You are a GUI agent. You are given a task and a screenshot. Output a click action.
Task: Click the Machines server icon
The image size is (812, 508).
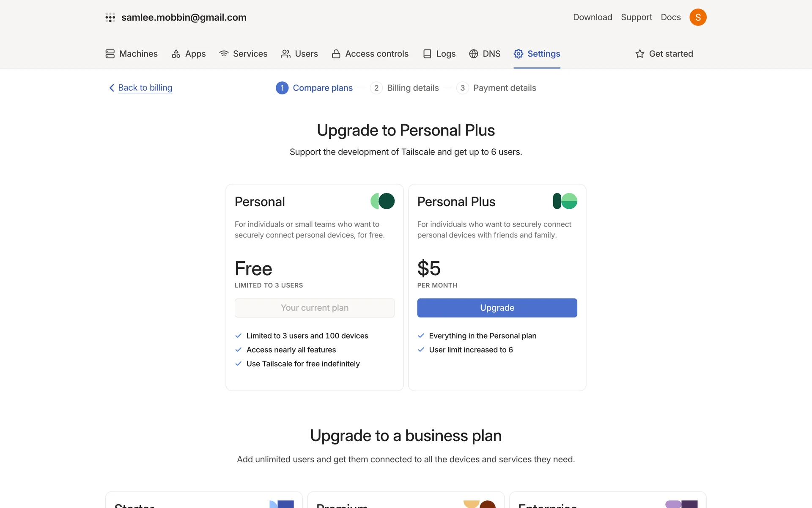(x=110, y=54)
